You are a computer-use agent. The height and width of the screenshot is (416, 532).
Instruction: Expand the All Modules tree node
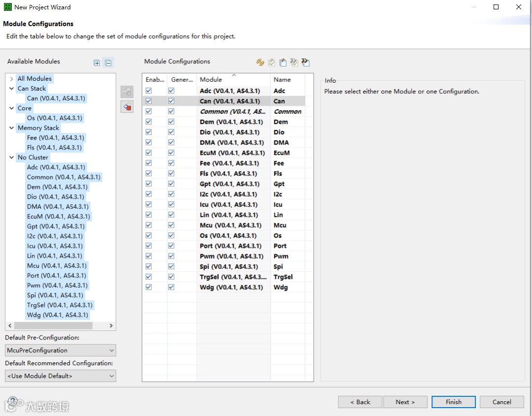tap(11, 79)
